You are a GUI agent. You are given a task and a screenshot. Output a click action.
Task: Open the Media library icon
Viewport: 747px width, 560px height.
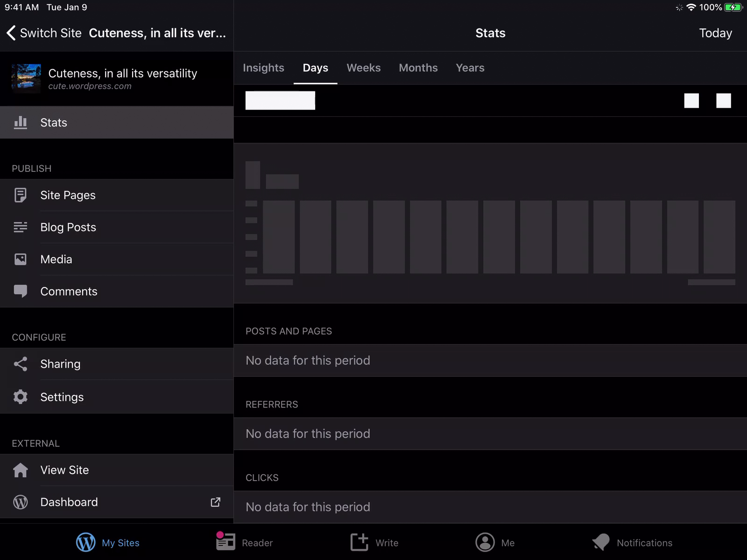coord(21,259)
